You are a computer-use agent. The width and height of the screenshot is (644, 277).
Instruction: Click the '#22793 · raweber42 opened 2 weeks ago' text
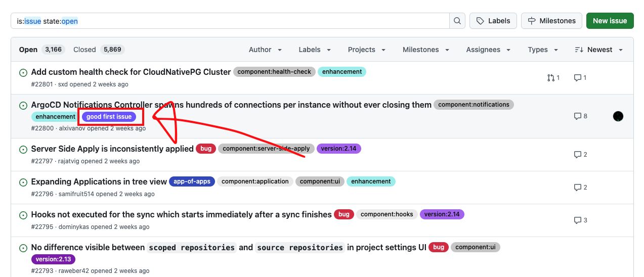point(91,271)
